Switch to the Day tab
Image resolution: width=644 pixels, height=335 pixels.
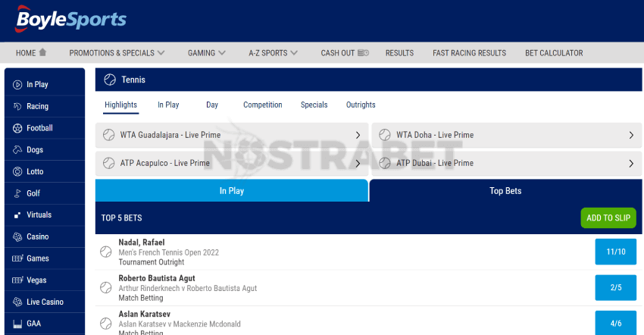point(212,105)
